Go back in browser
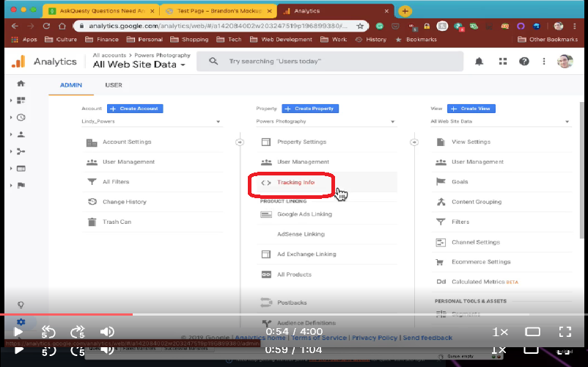 pyautogui.click(x=15, y=26)
